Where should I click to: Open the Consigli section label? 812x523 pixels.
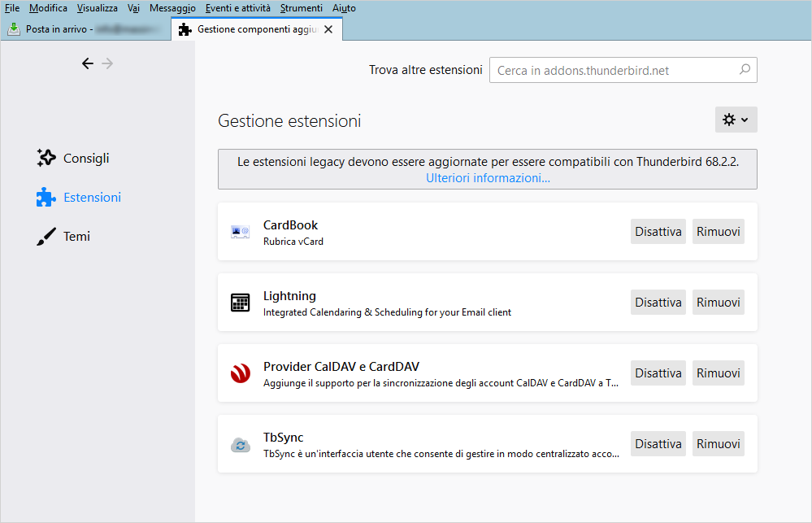tap(86, 158)
